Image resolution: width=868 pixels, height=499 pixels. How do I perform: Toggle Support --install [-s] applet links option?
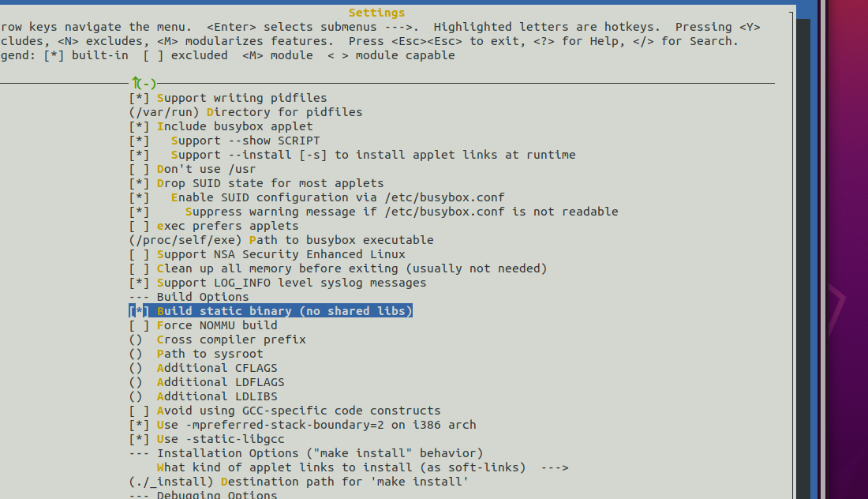coord(352,155)
